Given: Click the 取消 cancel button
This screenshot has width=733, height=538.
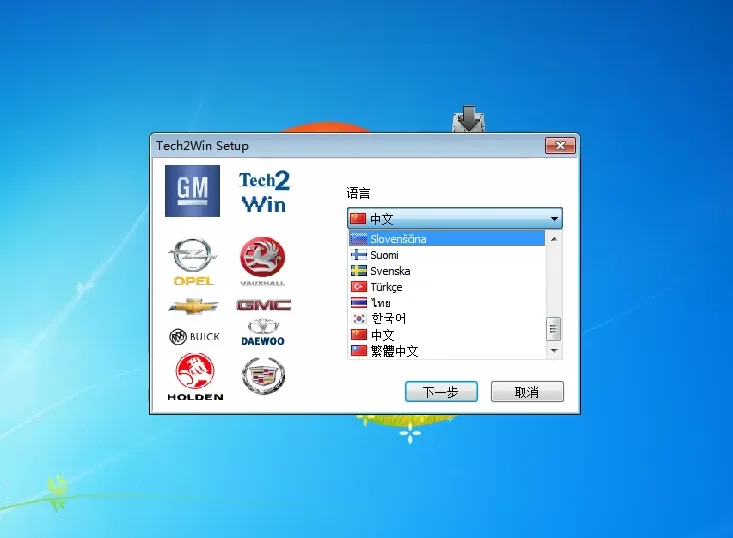Looking at the screenshot, I should (x=527, y=392).
